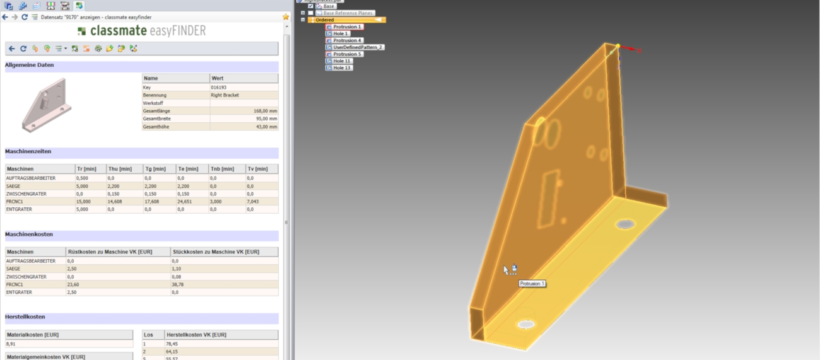Image resolution: width=820 pixels, height=360 pixels.
Task: Collapse the Ordered node in the feature tree
Action: 303,20
